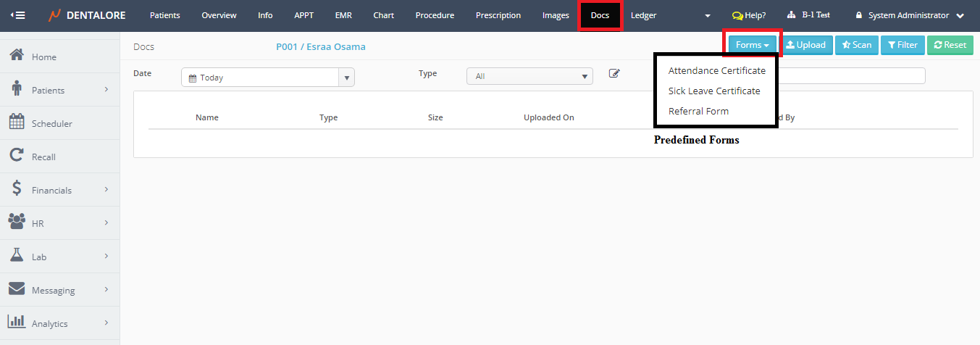Image resolution: width=980 pixels, height=345 pixels.
Task: Open the System Administrator user menu
Action: pyautogui.click(x=910, y=15)
